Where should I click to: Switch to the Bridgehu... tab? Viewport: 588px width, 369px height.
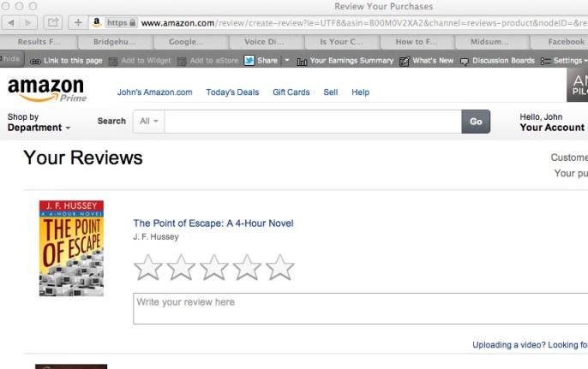point(114,42)
